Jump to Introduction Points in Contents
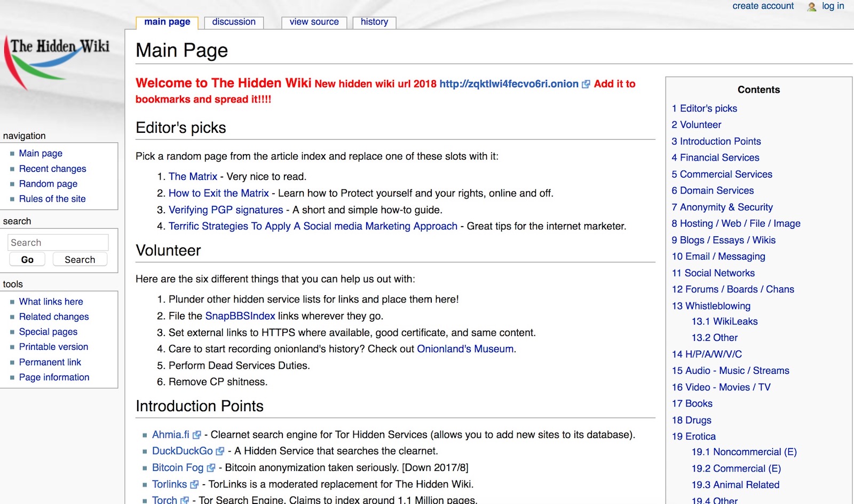 click(716, 141)
